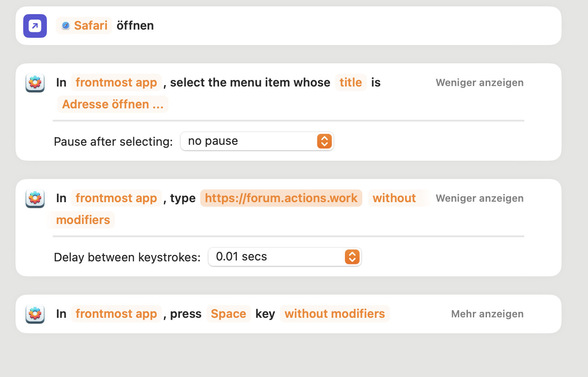Change 'without modifiers' in the type action
The width and height of the screenshot is (588, 377).
(394, 198)
